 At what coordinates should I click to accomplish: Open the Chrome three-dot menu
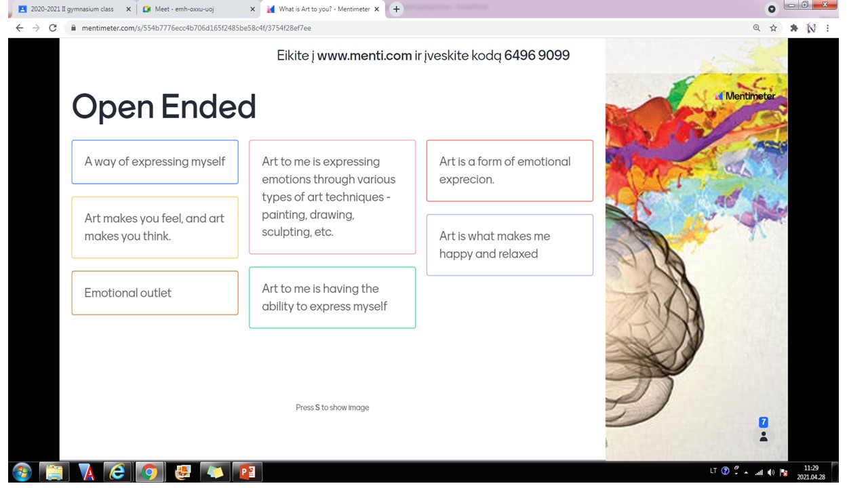coord(827,28)
